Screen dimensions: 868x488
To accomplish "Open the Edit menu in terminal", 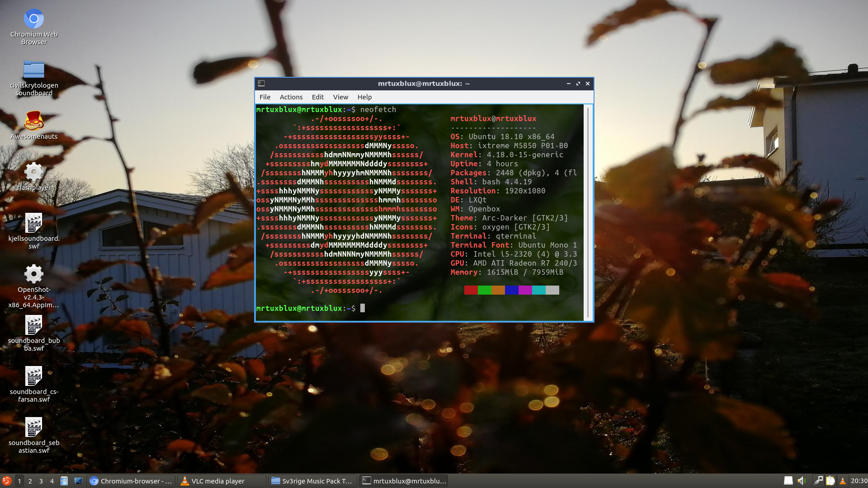I will pyautogui.click(x=318, y=97).
